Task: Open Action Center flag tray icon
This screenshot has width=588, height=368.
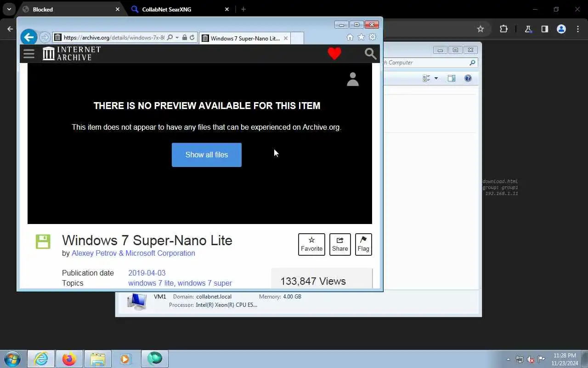Action: (x=542, y=359)
